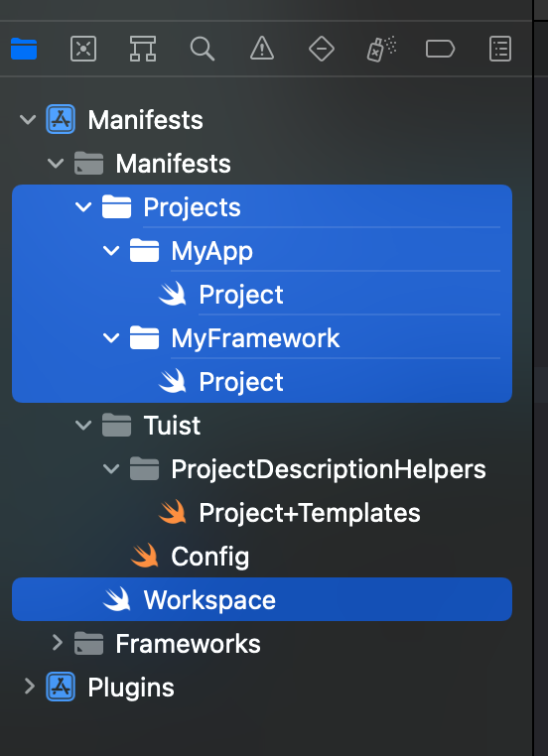
Task: Open the Report navigator list icon
Action: 500,49
